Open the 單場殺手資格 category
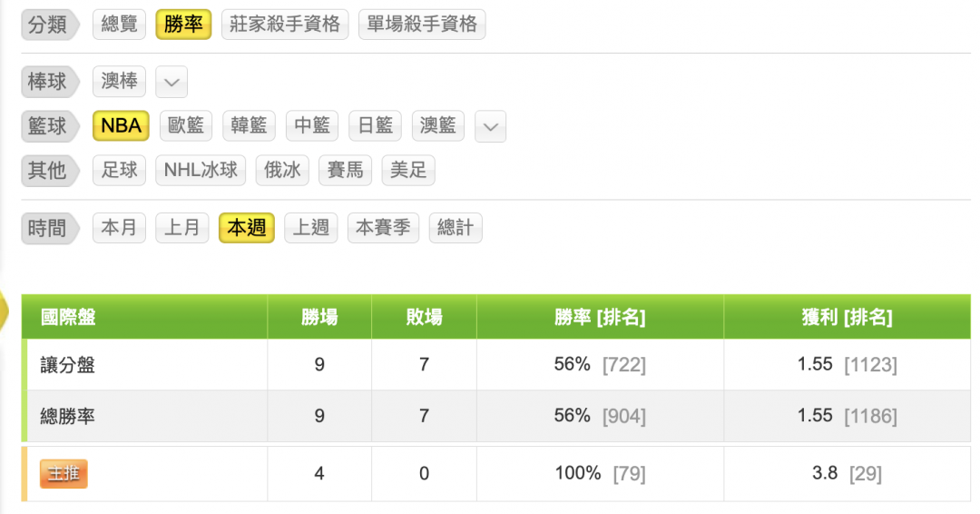This screenshot has width=980, height=514. click(x=422, y=25)
